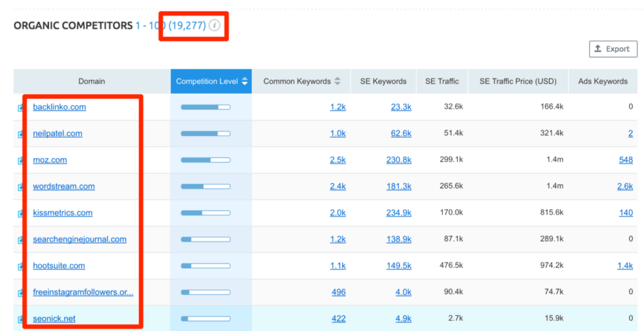Open moz.com common keywords 2.5k
This screenshot has width=644, height=331.
tap(338, 160)
